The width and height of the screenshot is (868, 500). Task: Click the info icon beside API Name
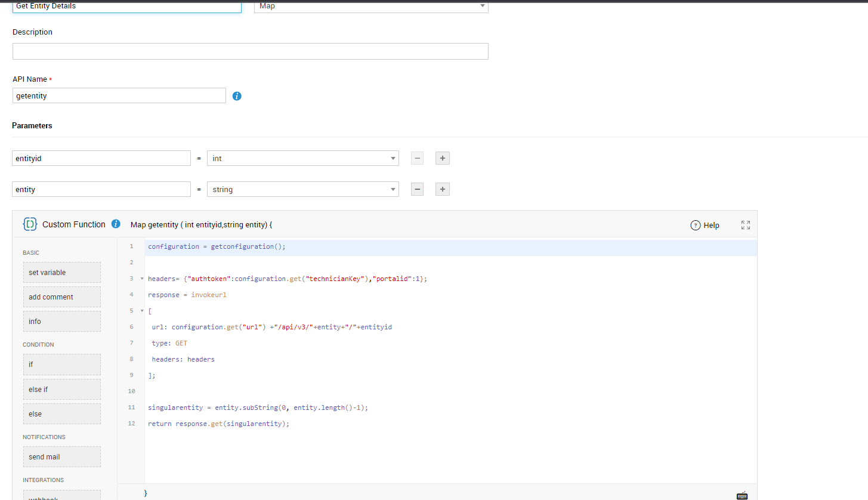237,96
